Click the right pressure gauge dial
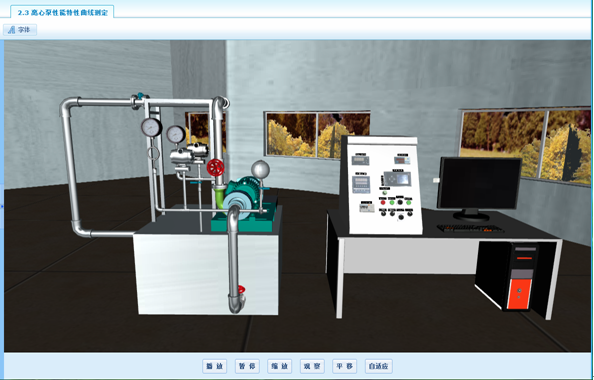 click(176, 134)
